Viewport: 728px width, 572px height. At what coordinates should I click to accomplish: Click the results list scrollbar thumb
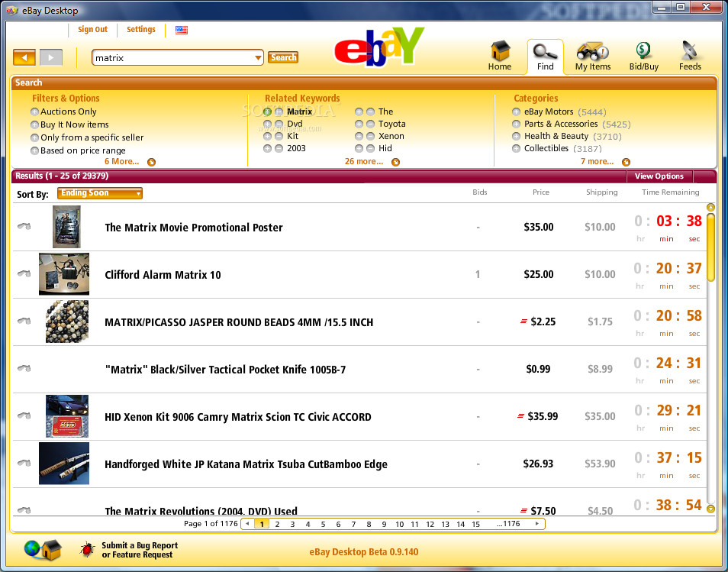pos(710,247)
